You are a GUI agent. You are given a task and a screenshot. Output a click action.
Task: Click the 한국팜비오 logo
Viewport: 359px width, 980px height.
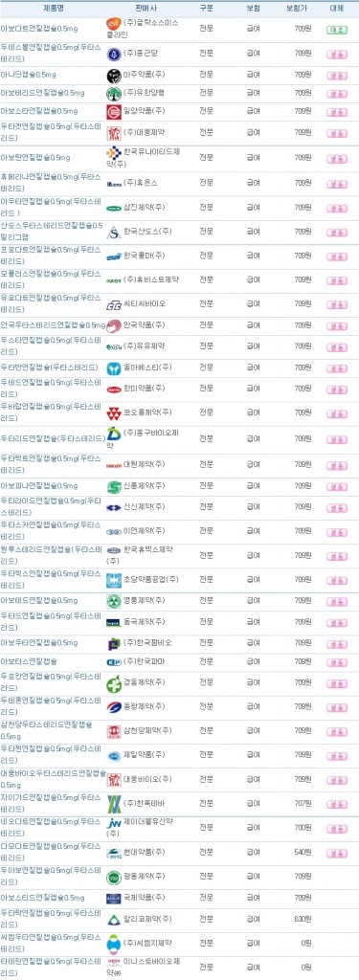(114, 643)
